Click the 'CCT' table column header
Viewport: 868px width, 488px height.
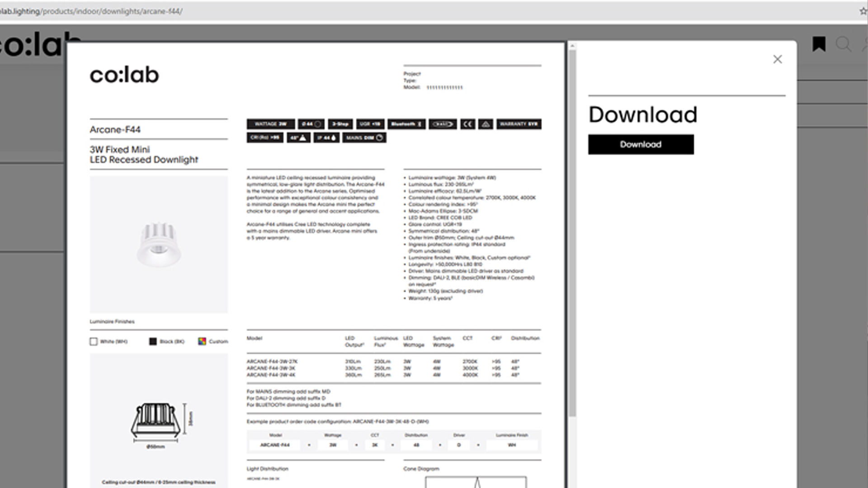(x=467, y=338)
